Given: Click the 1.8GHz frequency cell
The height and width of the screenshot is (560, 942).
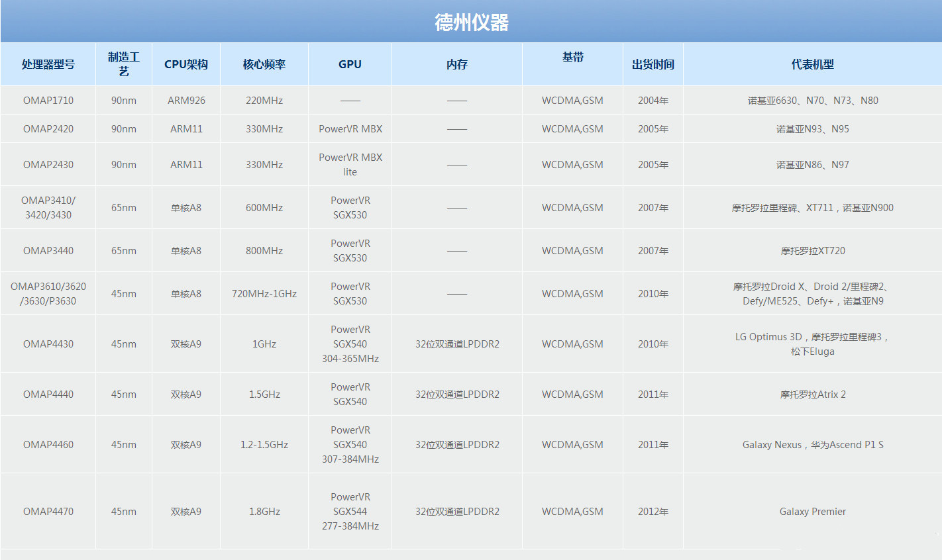Looking at the screenshot, I should 264,512.
